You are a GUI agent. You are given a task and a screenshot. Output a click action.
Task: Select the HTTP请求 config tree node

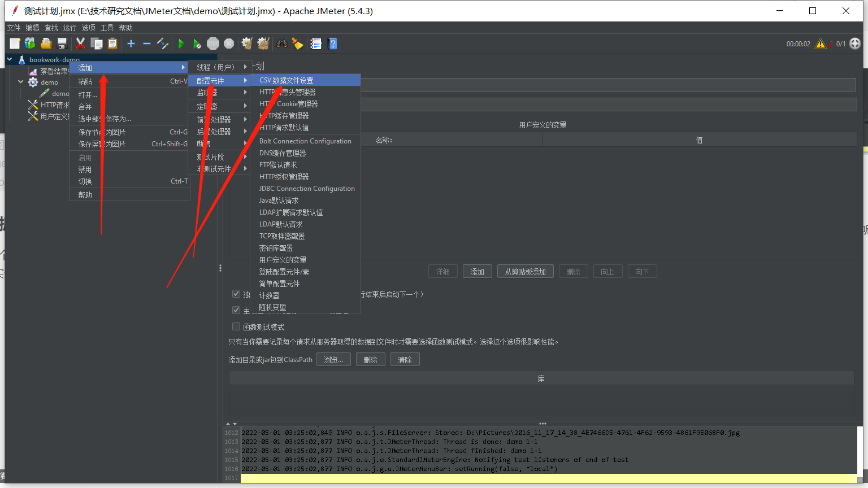coord(49,104)
